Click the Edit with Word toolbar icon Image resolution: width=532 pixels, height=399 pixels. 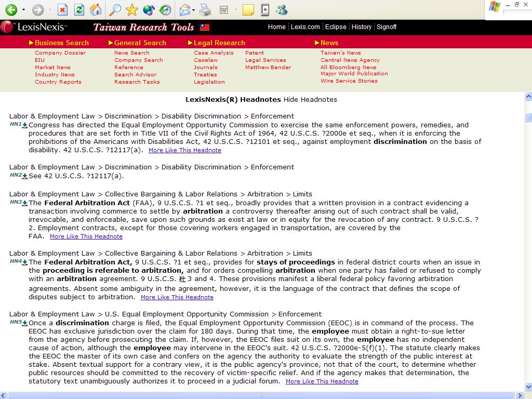click(224, 10)
